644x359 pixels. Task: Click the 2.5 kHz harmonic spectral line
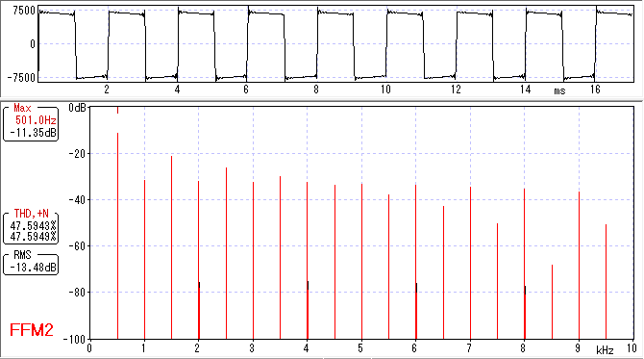226,253
